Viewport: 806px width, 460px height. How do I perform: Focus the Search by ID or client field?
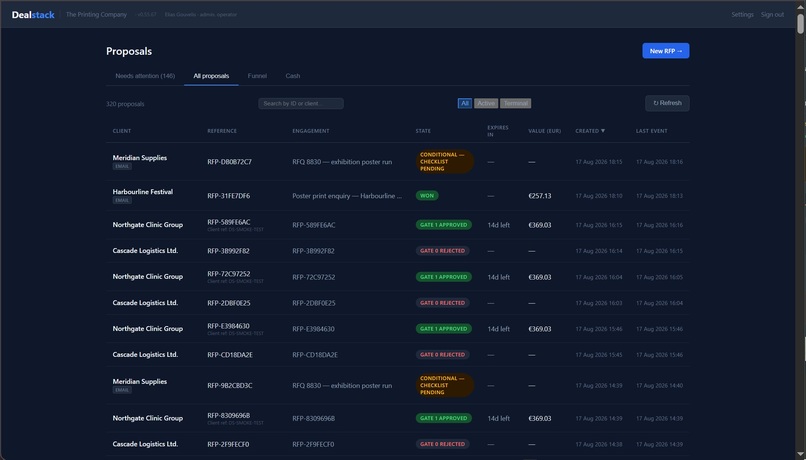tap(301, 103)
